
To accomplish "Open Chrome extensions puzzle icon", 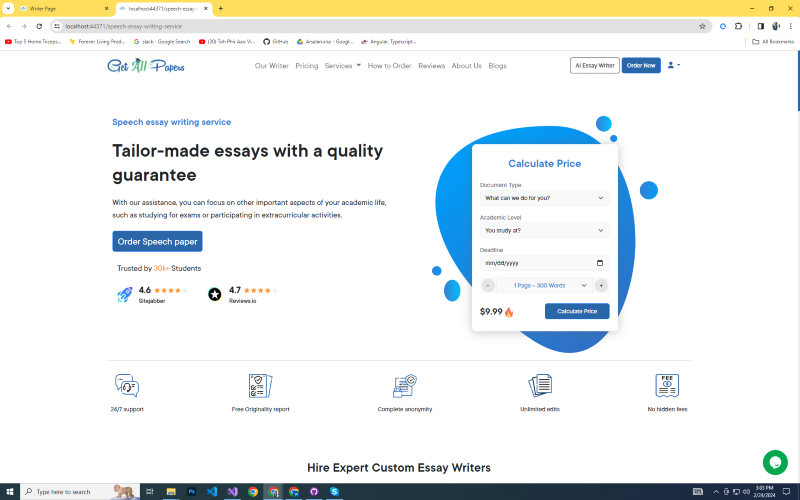I will tap(738, 26).
